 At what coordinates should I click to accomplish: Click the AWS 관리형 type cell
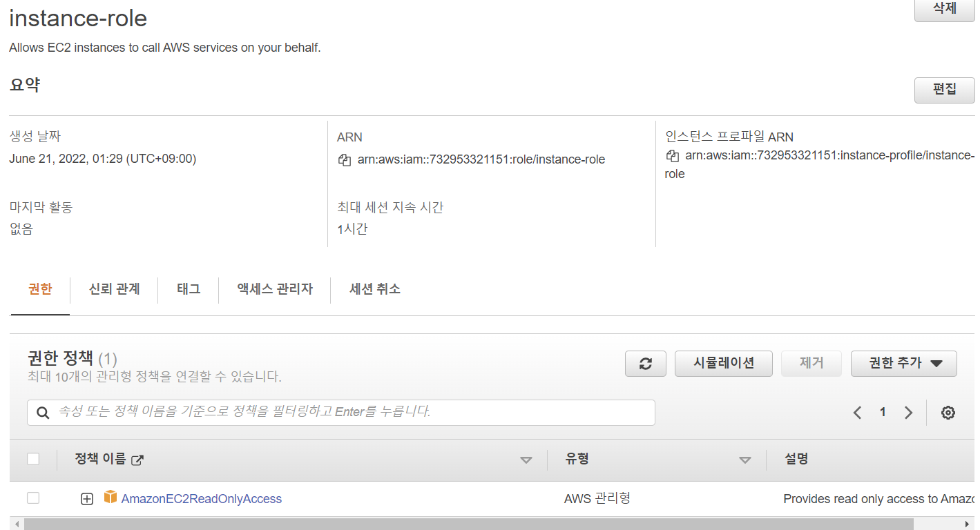coord(597,498)
